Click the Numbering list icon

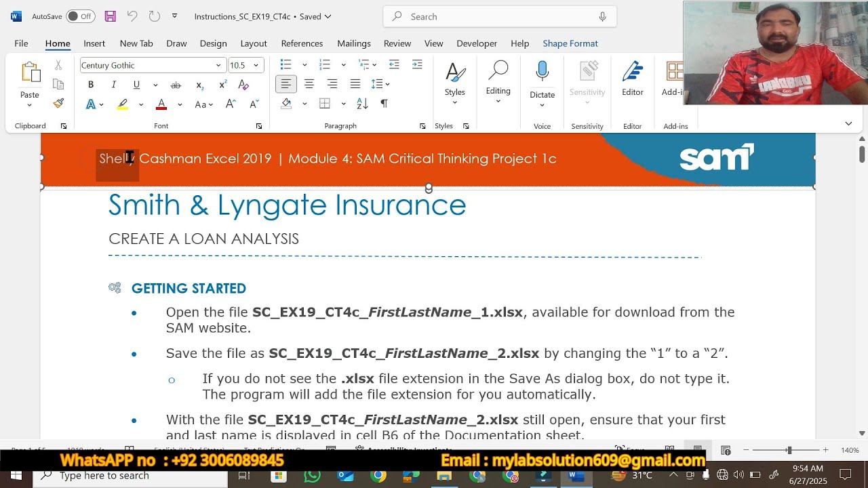[x=325, y=64]
